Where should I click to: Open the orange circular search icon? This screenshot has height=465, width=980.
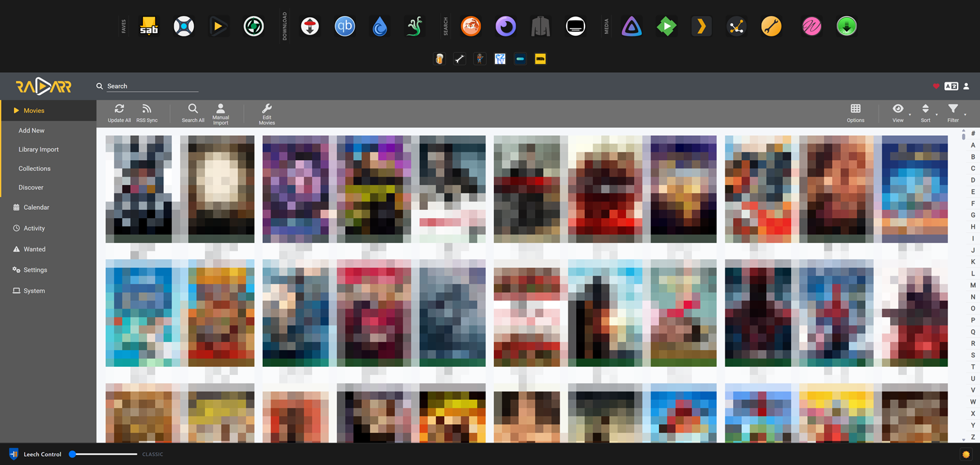(471, 26)
